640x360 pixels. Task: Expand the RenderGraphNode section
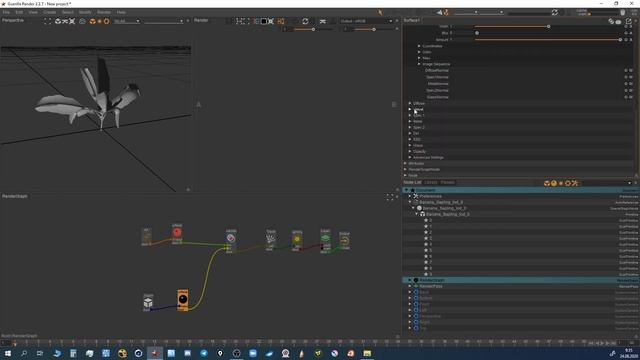(x=405, y=169)
